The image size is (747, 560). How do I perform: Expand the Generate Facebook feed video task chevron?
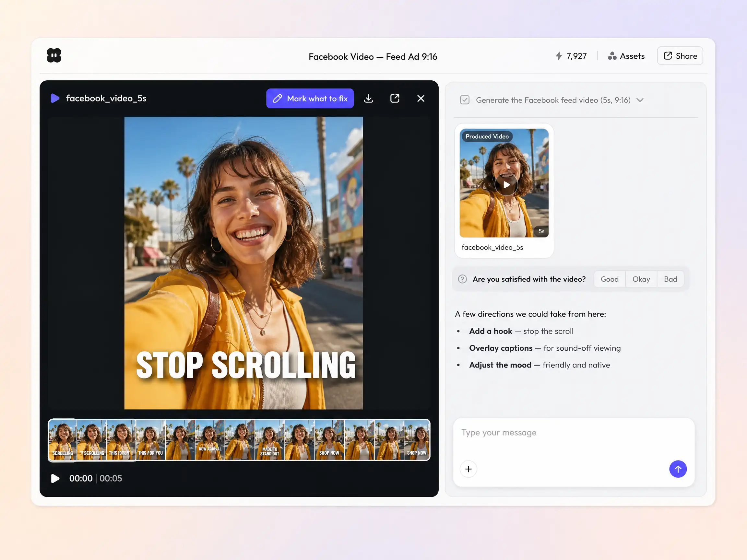(640, 100)
